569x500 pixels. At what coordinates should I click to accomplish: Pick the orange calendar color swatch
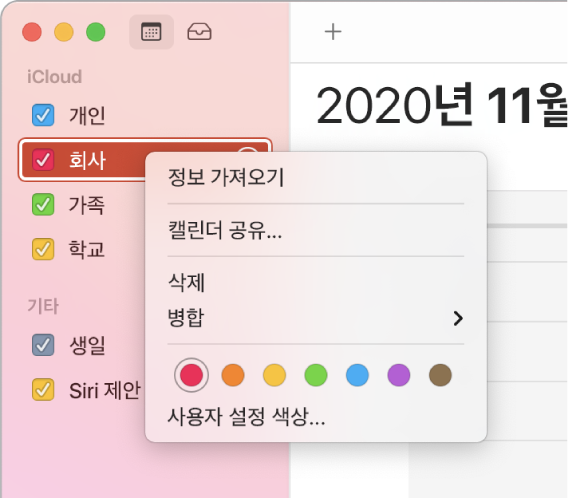coord(233,375)
